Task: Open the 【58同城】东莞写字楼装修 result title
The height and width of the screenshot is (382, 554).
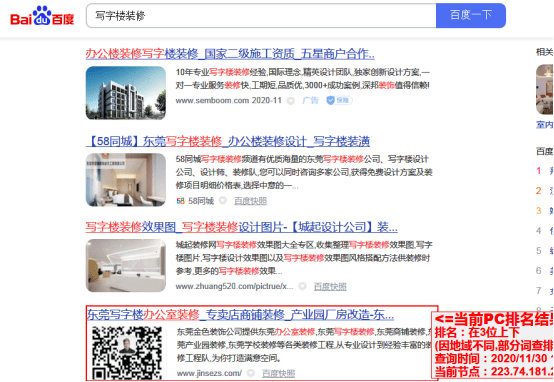Action: pyautogui.click(x=228, y=141)
